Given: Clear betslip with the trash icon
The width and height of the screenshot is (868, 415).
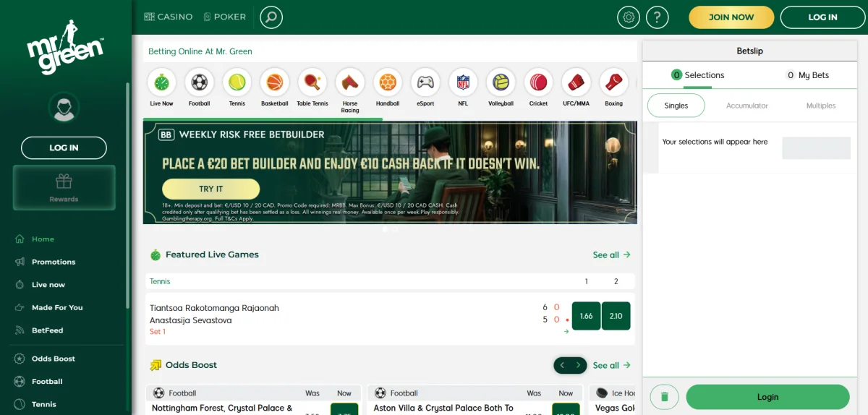Looking at the screenshot, I should coord(664,397).
